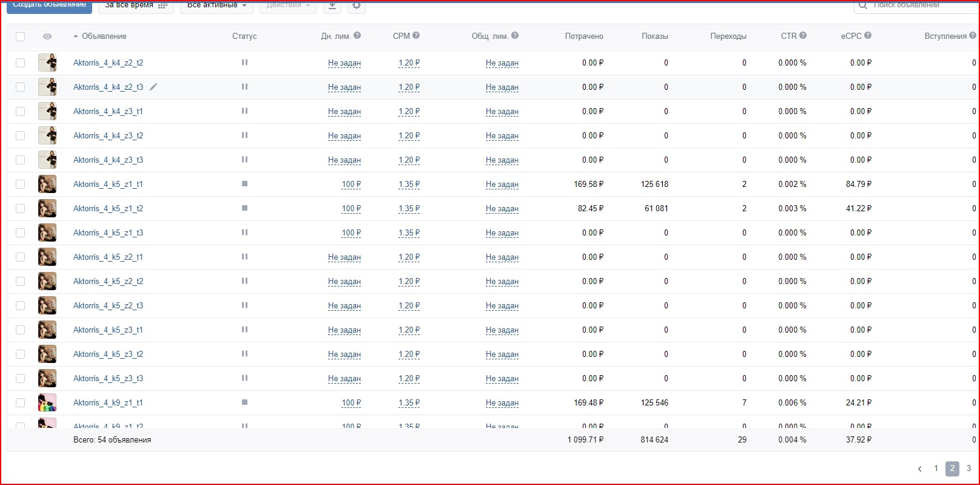
Task: Click the download/export statistics icon
Action: tap(332, 5)
